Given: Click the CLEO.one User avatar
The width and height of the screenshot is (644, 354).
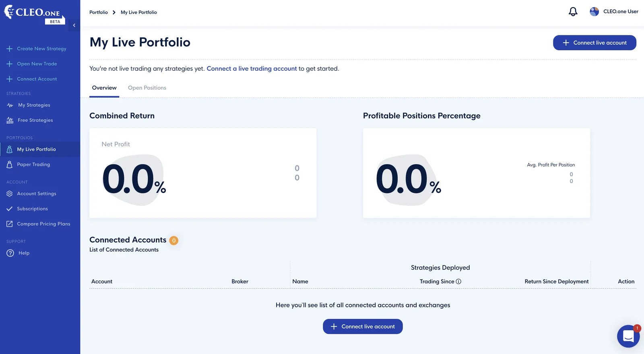Looking at the screenshot, I should pos(594,11).
